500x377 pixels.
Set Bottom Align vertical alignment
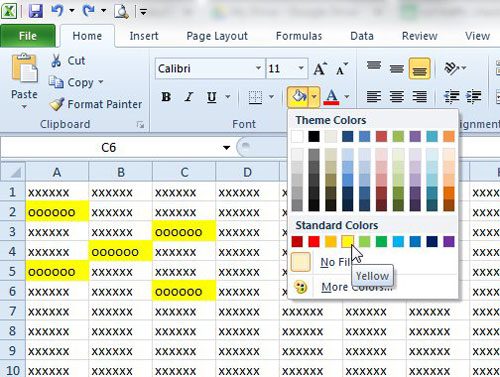[x=419, y=69]
